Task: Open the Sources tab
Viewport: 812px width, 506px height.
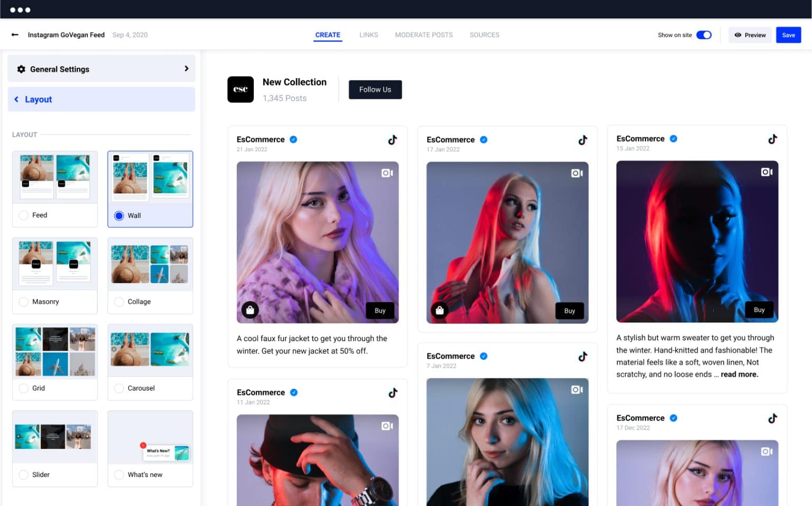Action: [x=484, y=35]
